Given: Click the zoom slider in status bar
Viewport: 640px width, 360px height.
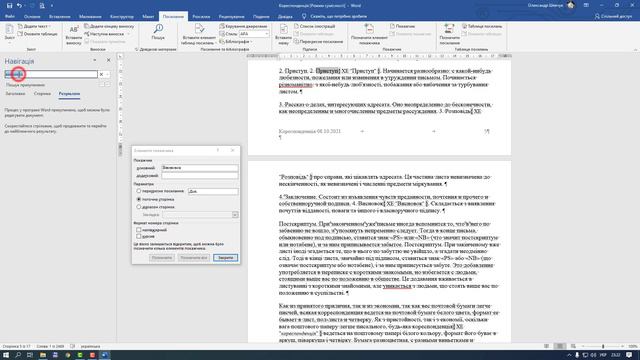Looking at the screenshot, I should pos(603,346).
